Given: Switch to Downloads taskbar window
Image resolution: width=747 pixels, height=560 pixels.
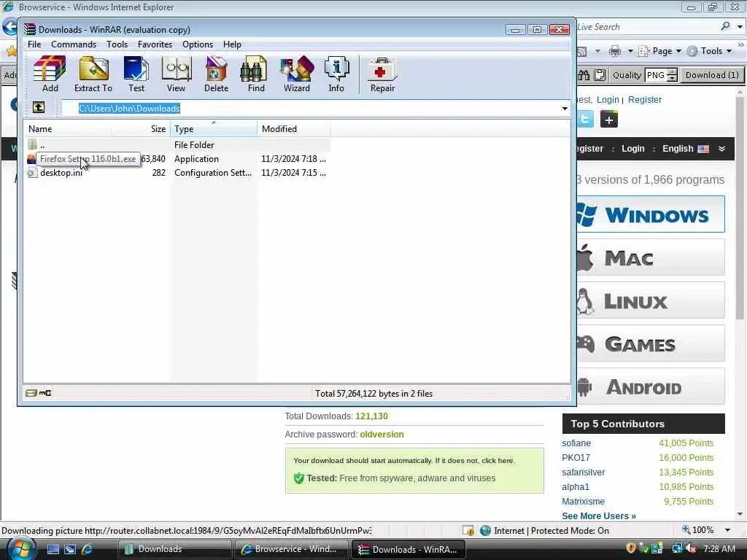Looking at the screenshot, I should pos(175,549).
